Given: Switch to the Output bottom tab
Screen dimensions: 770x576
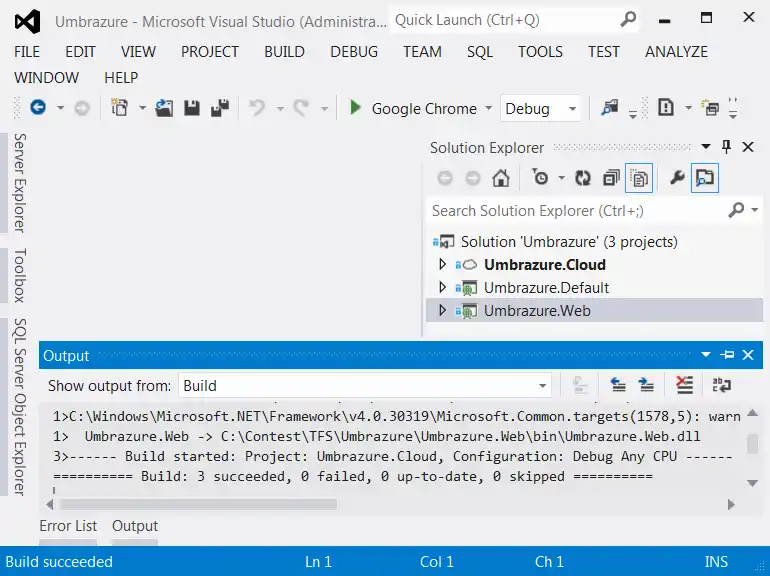Looking at the screenshot, I should pyautogui.click(x=135, y=526).
